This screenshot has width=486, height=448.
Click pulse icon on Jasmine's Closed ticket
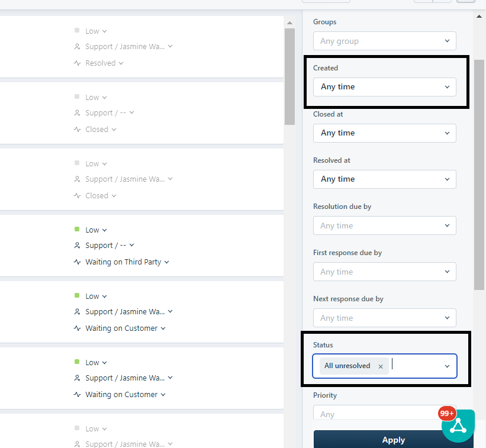tap(77, 196)
